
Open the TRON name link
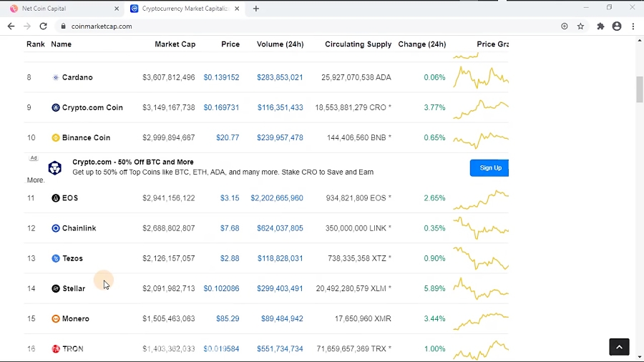tap(73, 349)
